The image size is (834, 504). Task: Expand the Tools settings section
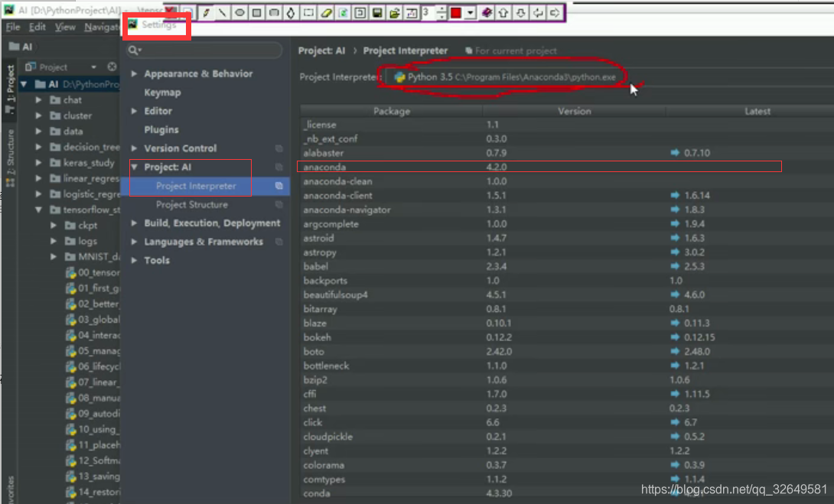pos(134,260)
